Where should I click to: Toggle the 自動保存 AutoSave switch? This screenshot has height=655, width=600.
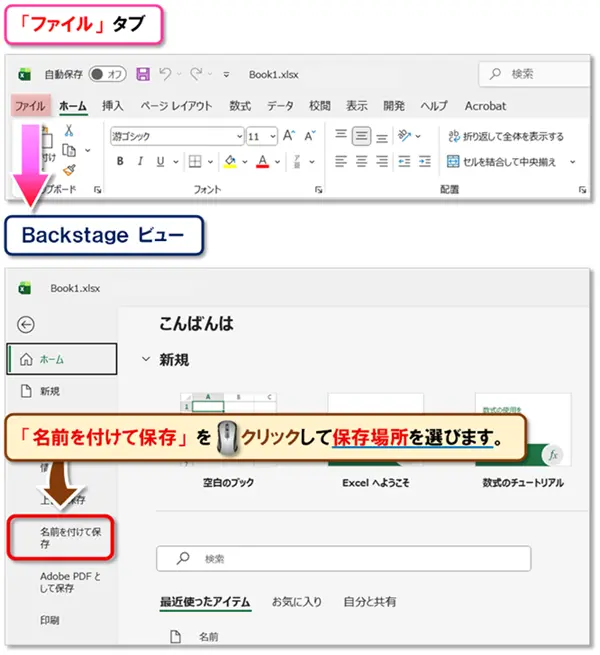[107, 74]
